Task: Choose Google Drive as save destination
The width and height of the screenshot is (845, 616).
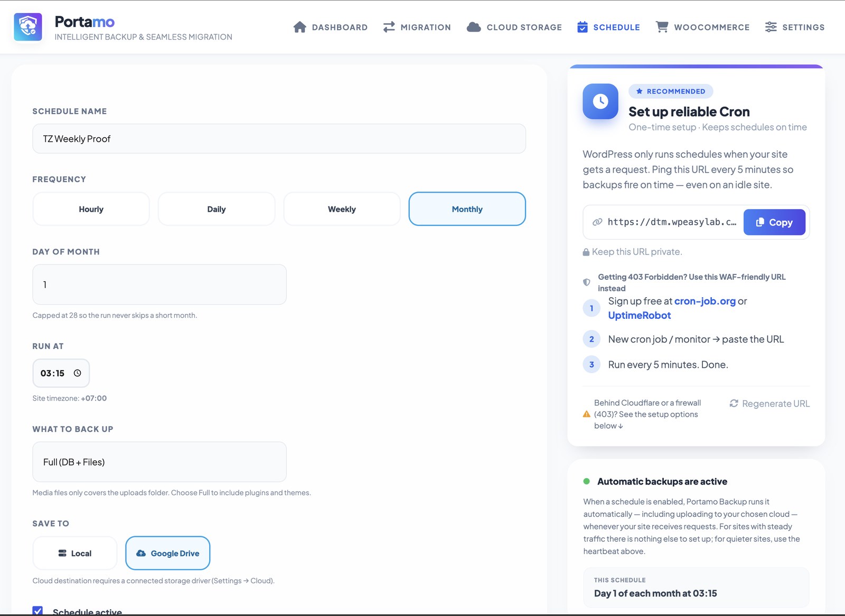Action: [168, 553]
